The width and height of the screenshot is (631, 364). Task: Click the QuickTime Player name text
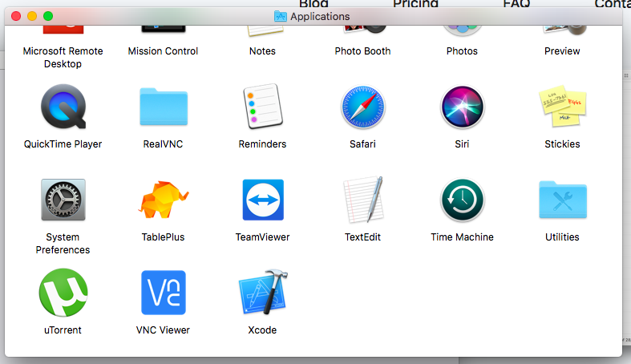pos(63,144)
